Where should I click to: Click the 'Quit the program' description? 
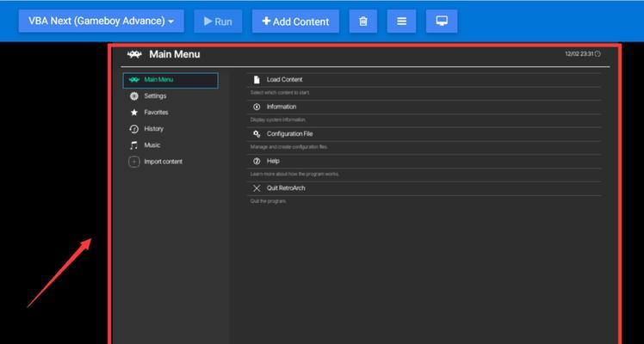[269, 201]
